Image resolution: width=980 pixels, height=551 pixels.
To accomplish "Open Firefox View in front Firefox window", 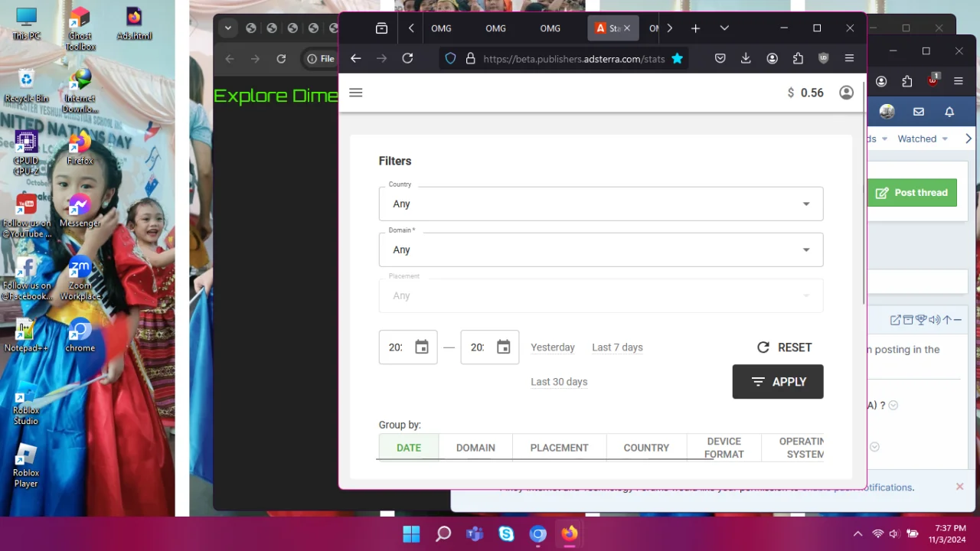I will [381, 28].
